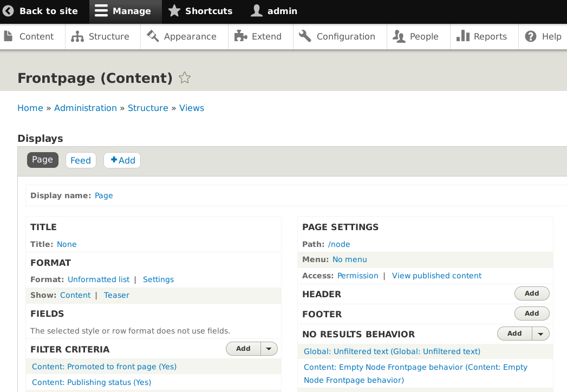This screenshot has height=392, width=567.
Task: Expand the Filter Criteria Add dropdown arrow
Action: 269,349
